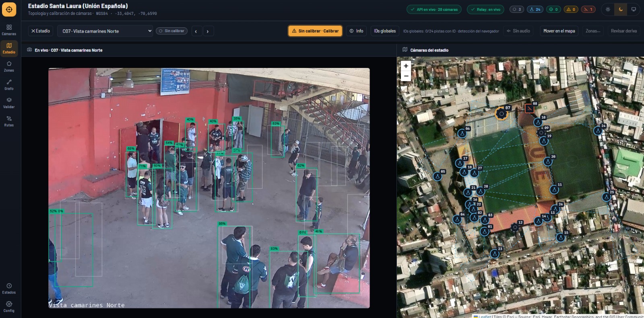The image size is (644, 318).
Task: Click the Sin calibrar · Calibrar button
Action: point(315,31)
